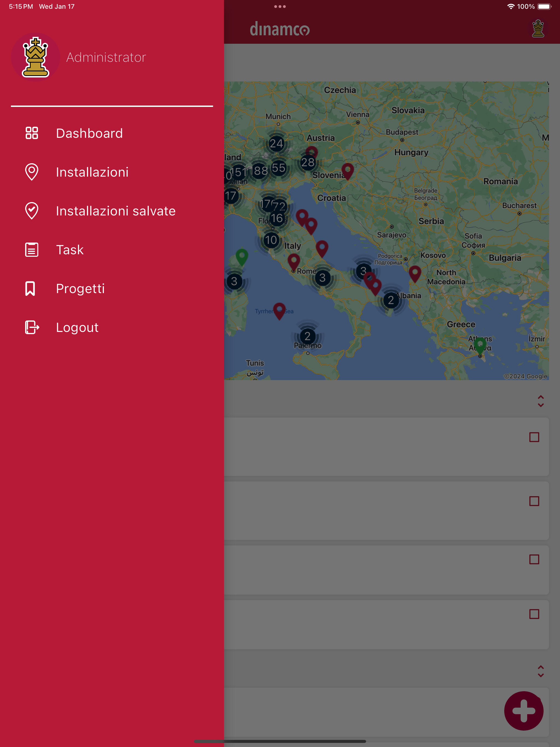Click the ©2024 Google map attribution
The height and width of the screenshot is (747, 560).
525,376
